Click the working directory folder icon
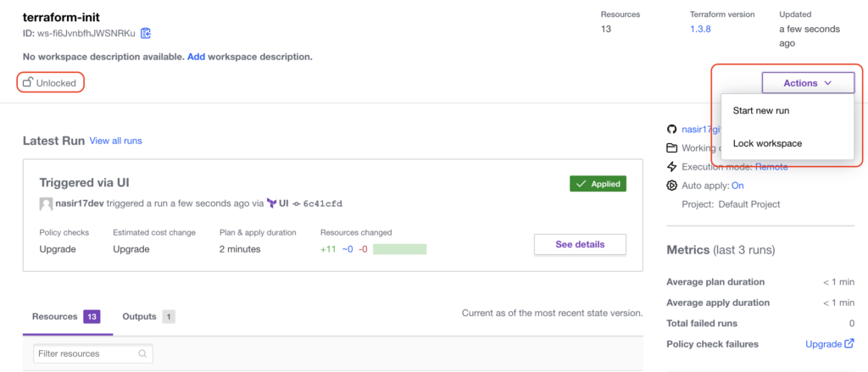This screenshot has width=868, height=372. coord(671,147)
